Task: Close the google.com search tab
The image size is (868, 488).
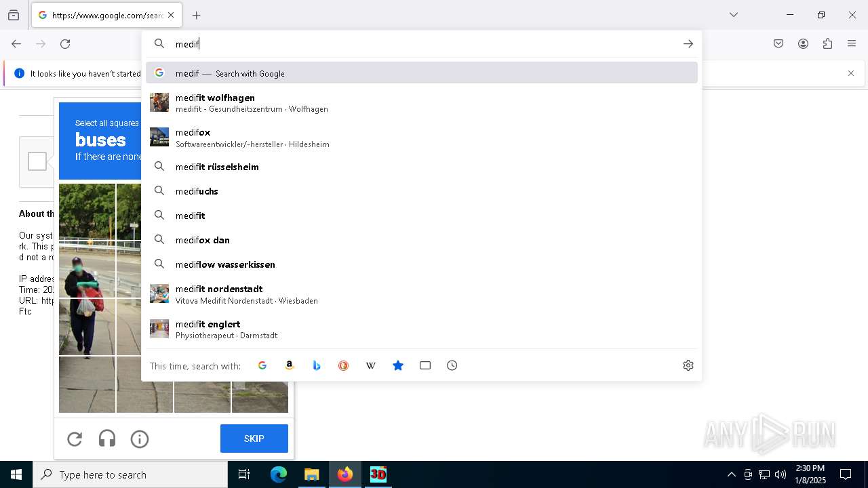Action: point(171,15)
